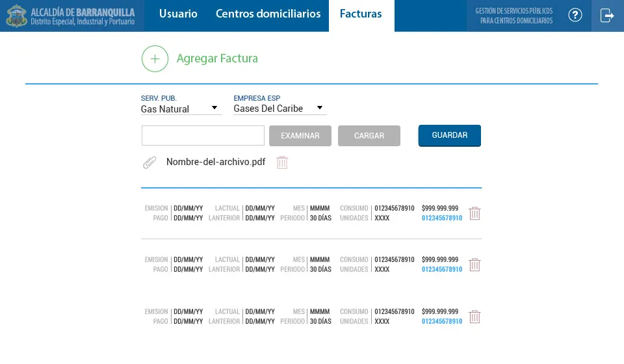Click the SERV. PUB. field label

[159, 98]
